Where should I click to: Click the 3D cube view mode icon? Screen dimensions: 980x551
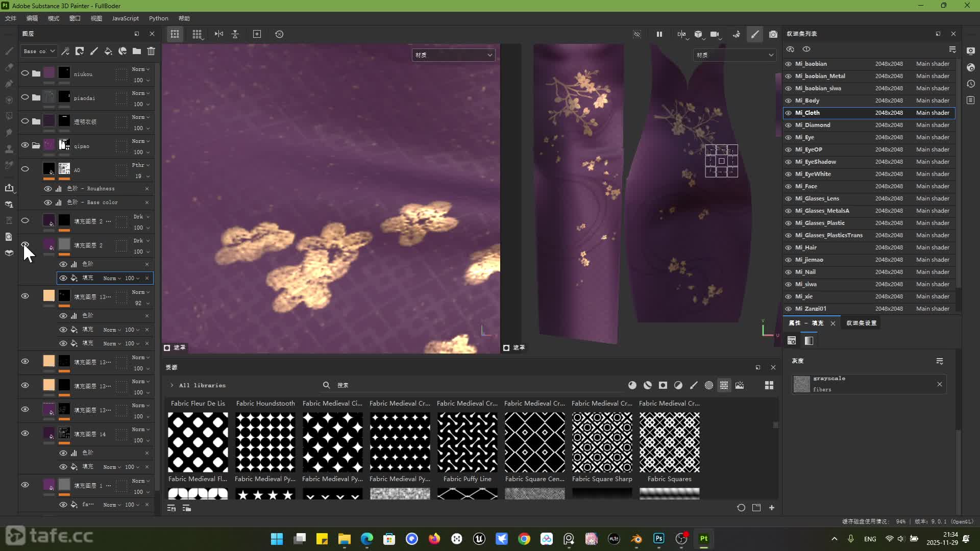pyautogui.click(x=698, y=34)
